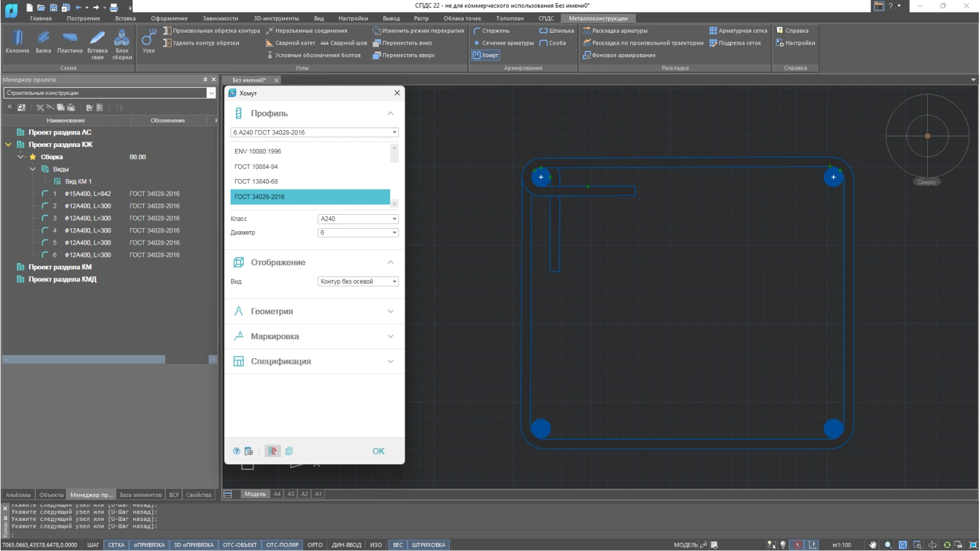This screenshot has height=551, width=980.
Task: Switch to the СПДС ribbon tab
Action: point(546,18)
